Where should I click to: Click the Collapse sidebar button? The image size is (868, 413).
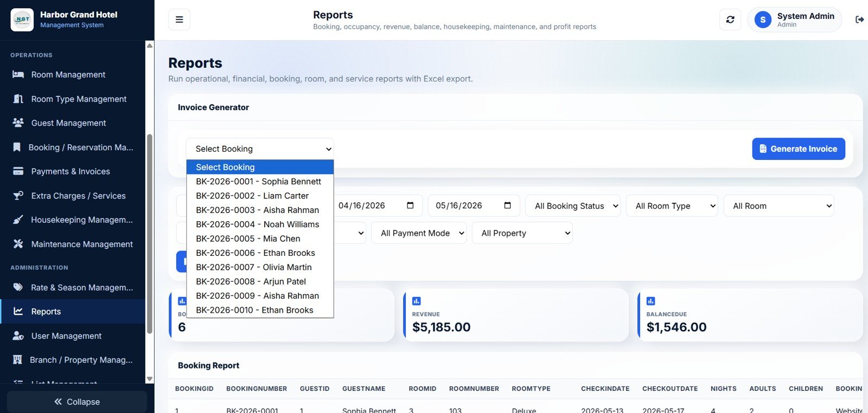(77, 402)
